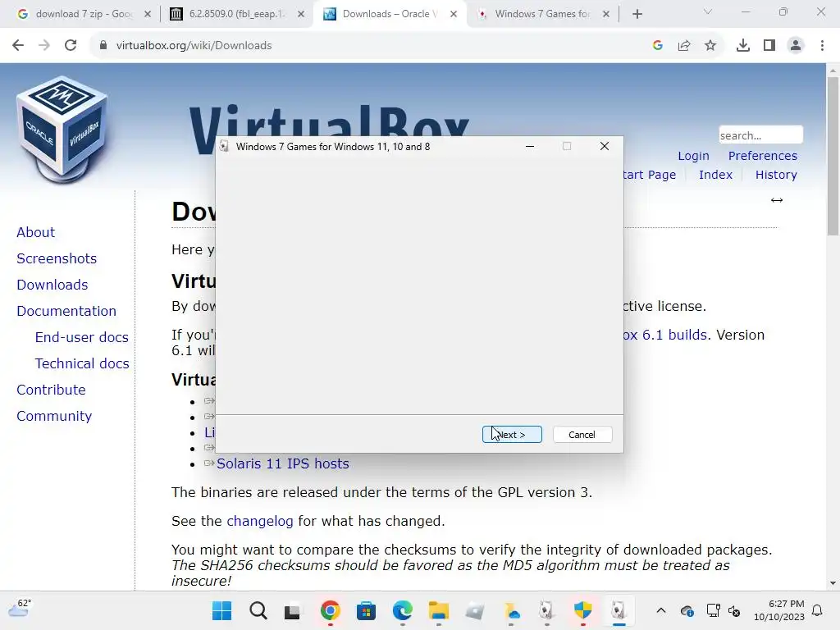Open the 6.1 builds link
This screenshot has height=630, width=840.
coord(666,335)
